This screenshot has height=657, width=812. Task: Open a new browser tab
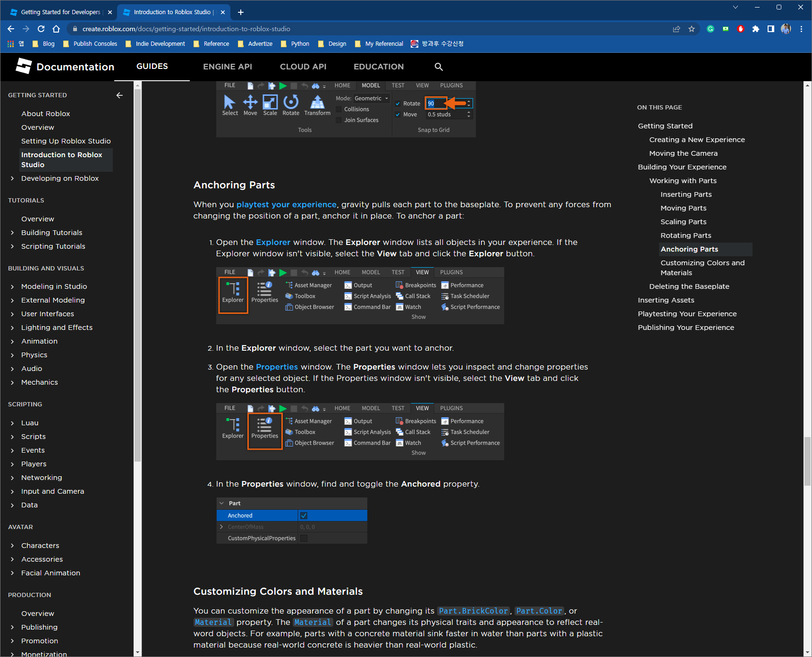(241, 12)
